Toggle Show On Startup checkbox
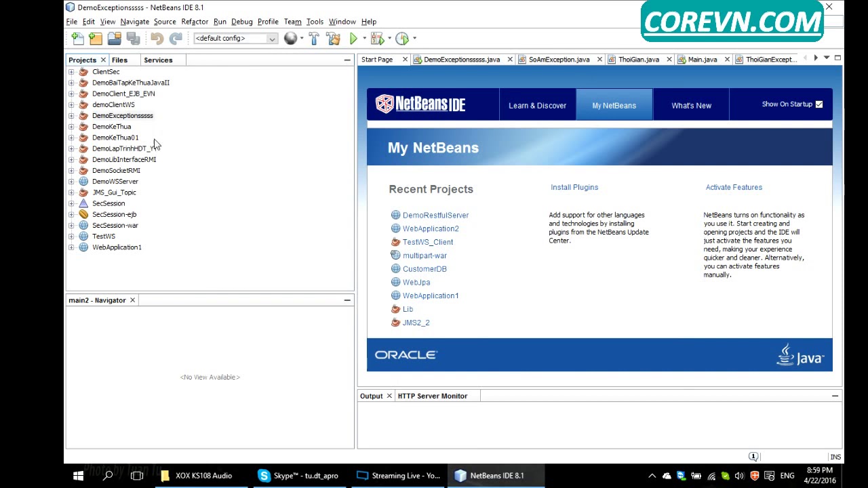This screenshot has height=488, width=868. pos(818,104)
